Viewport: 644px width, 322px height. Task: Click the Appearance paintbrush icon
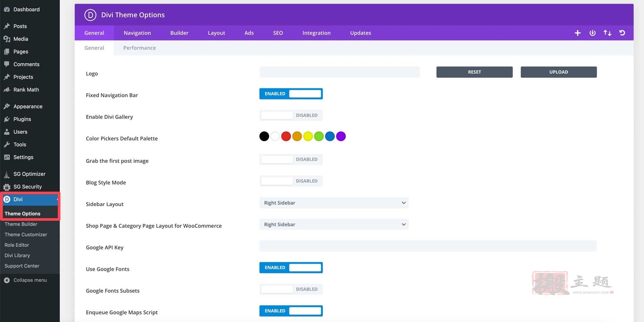pyautogui.click(x=7, y=106)
